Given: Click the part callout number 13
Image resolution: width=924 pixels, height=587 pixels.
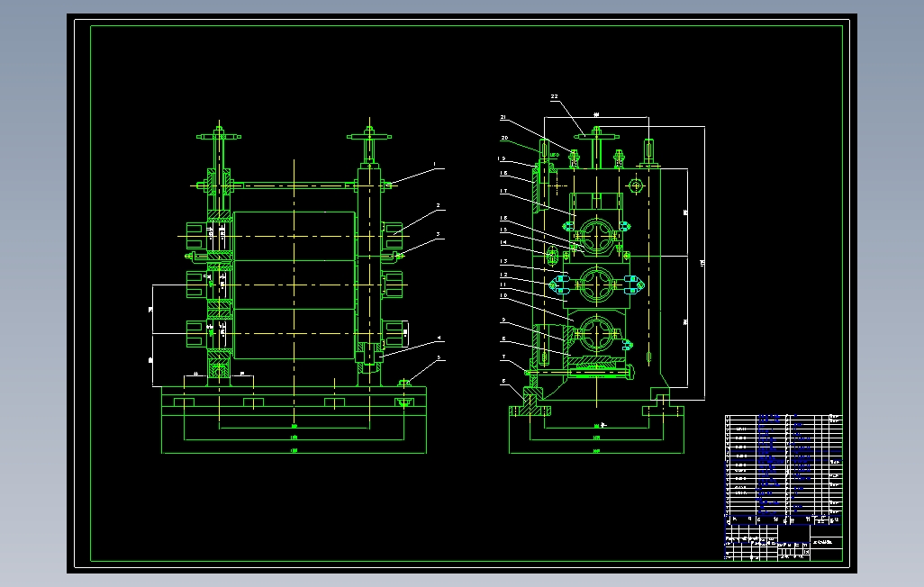Looking at the screenshot, I should click(503, 261).
